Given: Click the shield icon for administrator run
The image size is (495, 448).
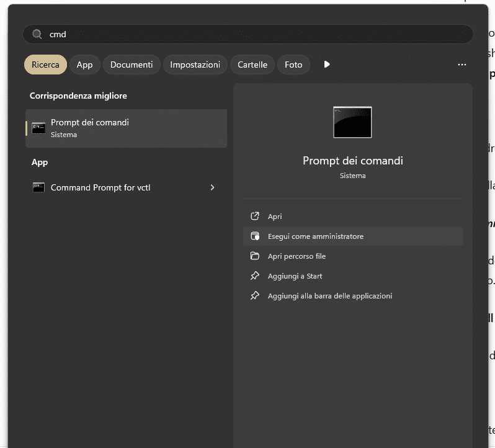Looking at the screenshot, I should (254, 236).
